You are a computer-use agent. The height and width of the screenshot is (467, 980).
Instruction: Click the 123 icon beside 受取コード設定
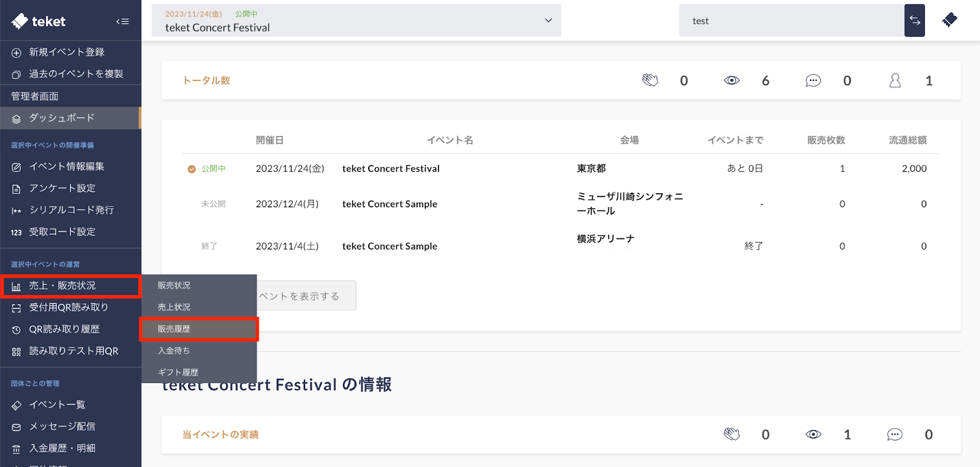(17, 232)
